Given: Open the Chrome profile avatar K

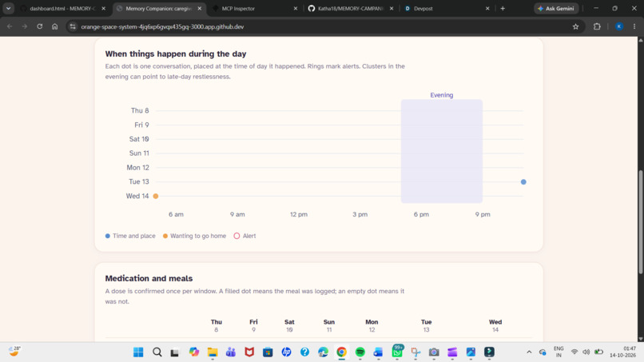Looking at the screenshot, I should [x=619, y=26].
